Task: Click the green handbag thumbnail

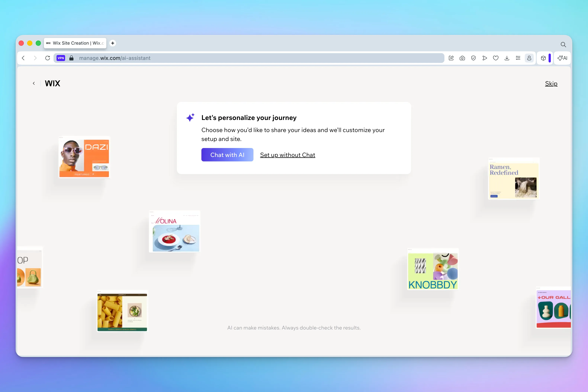Action: [x=30, y=267]
